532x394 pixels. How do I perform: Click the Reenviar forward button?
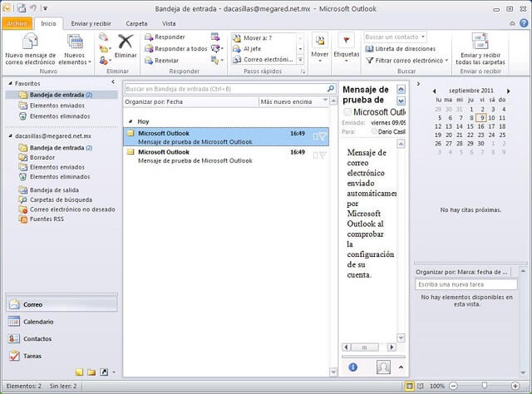(x=161, y=61)
